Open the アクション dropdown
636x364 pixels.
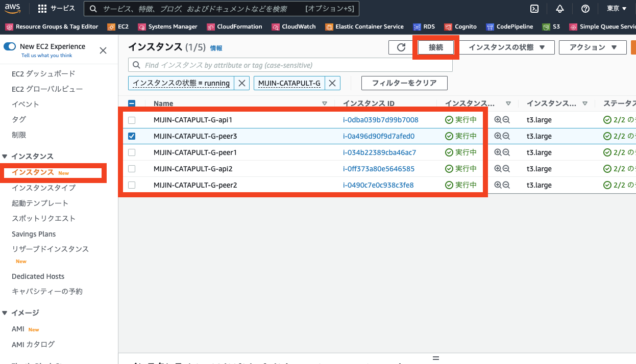[x=593, y=47]
